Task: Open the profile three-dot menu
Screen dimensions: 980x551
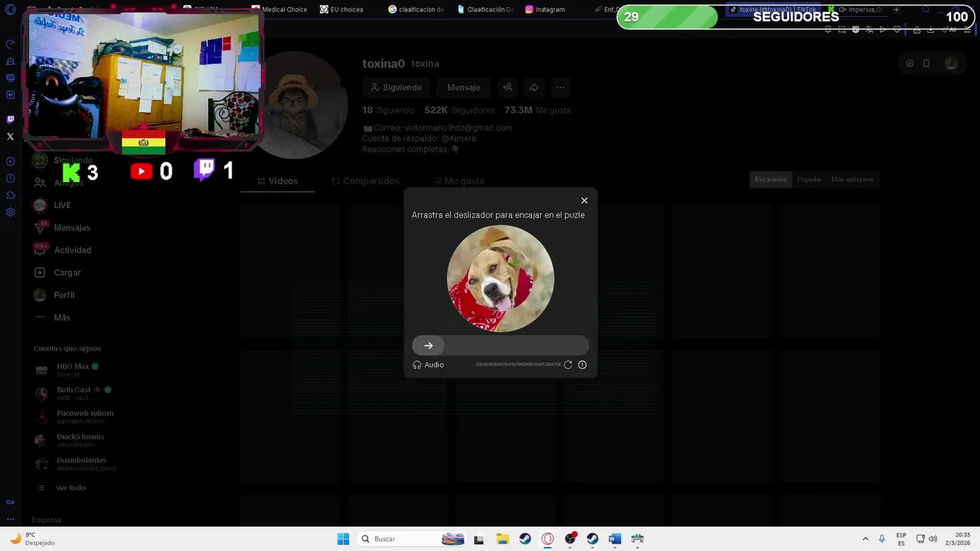Action: tap(560, 87)
